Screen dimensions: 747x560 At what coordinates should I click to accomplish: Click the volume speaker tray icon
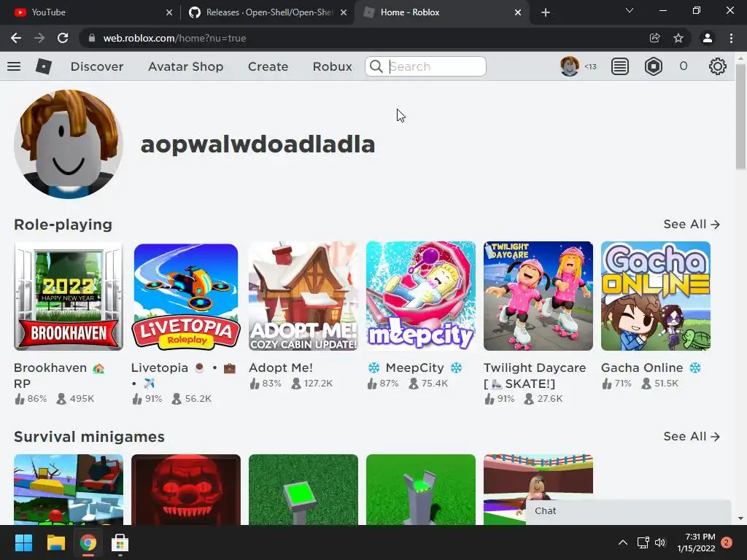tap(659, 542)
